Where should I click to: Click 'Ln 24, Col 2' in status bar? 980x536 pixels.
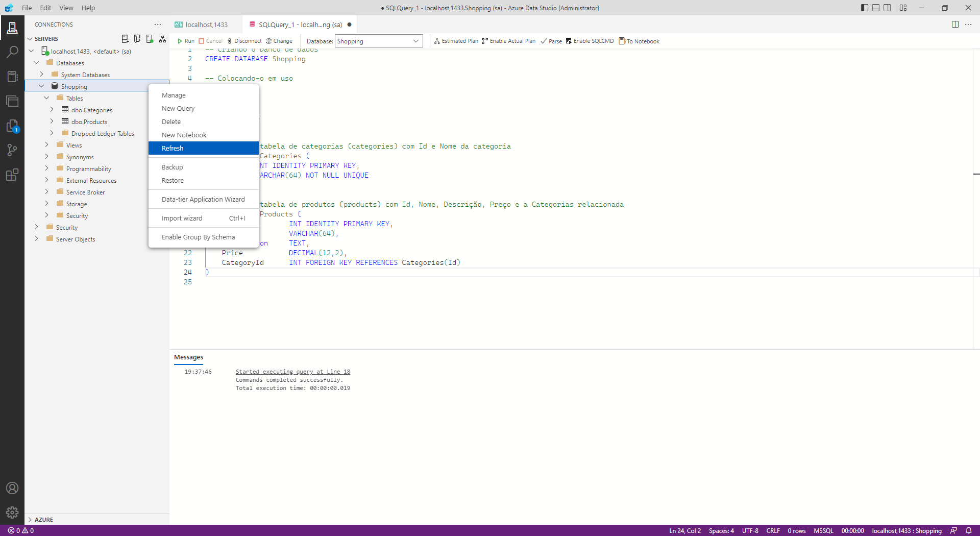685,530
